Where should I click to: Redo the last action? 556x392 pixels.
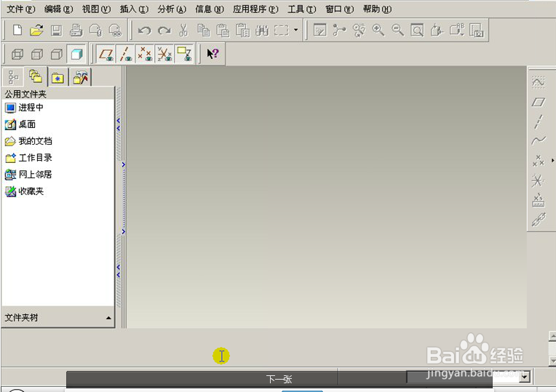pos(164,30)
